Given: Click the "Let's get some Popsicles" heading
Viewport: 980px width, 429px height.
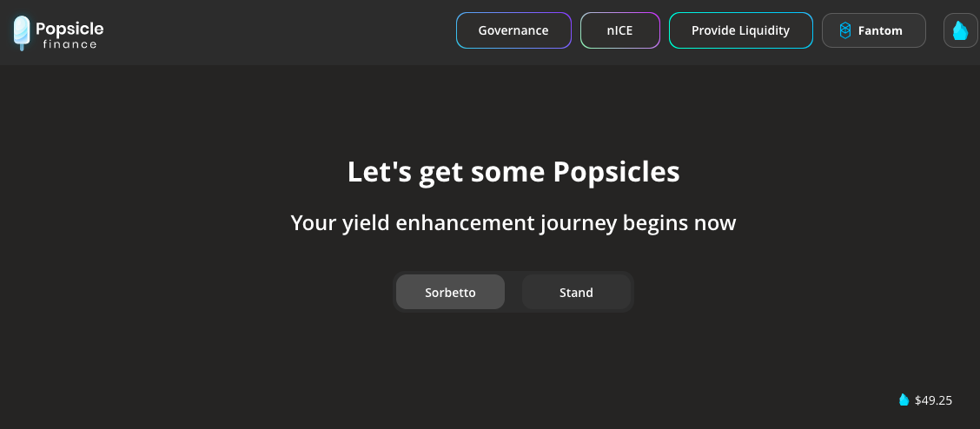Looking at the screenshot, I should click(513, 172).
